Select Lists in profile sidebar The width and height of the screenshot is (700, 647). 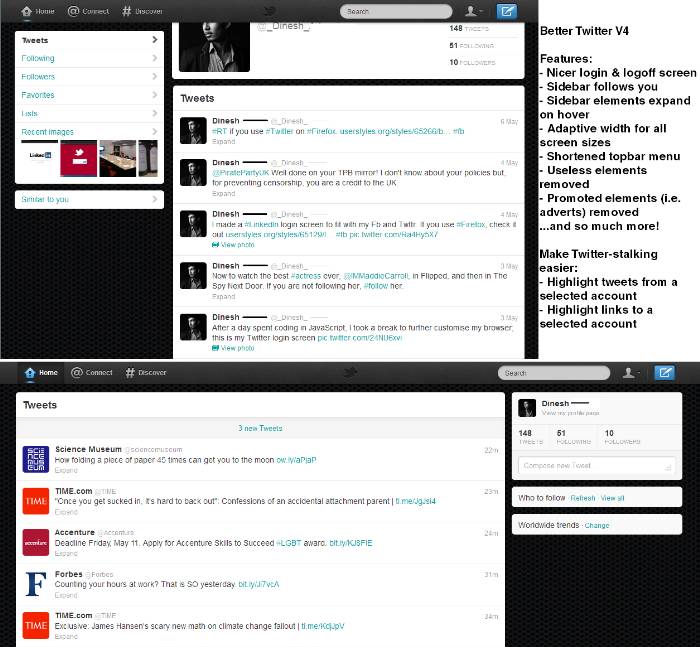pos(89,113)
